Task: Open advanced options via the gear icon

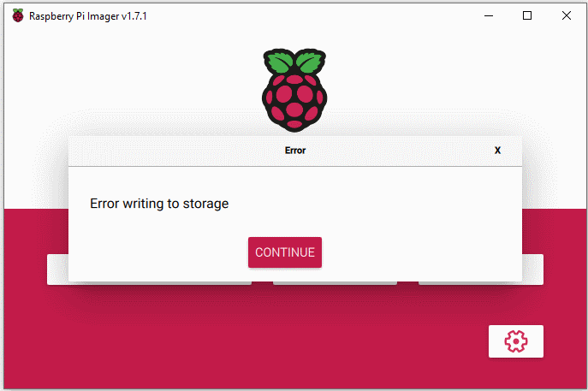Action: (515, 341)
